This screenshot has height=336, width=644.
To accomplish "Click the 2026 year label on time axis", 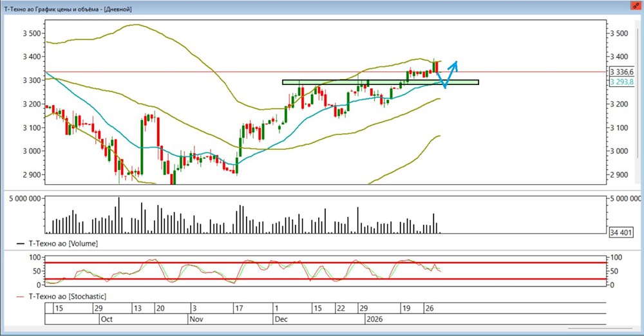I will [x=375, y=319].
